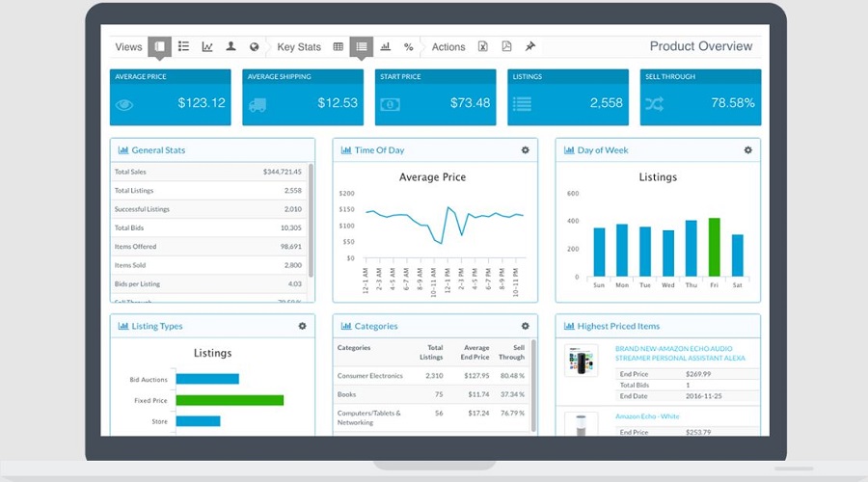Show Key Stats as table grid
This screenshot has height=482, width=868.
pyautogui.click(x=339, y=46)
